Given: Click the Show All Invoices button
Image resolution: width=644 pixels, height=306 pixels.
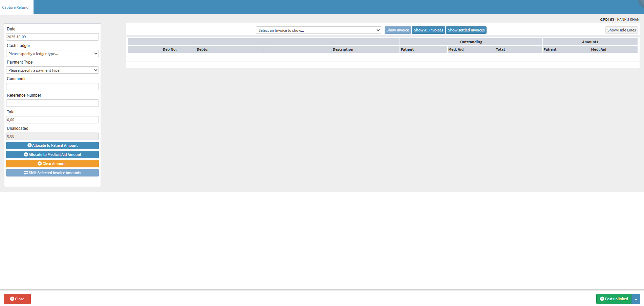Looking at the screenshot, I should (428, 30).
